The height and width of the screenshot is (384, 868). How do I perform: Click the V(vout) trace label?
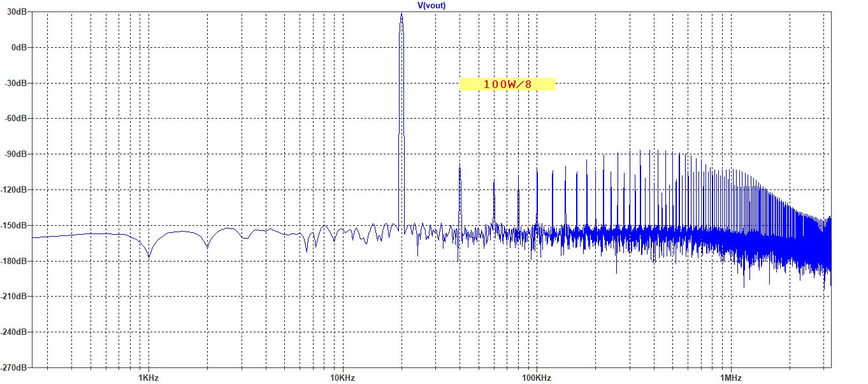click(431, 5)
